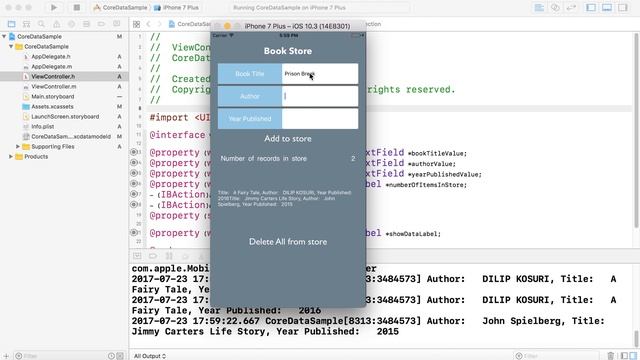Select the Standard editor button
Image resolution: width=640 pixels, height=360 pixels.
point(539,7)
